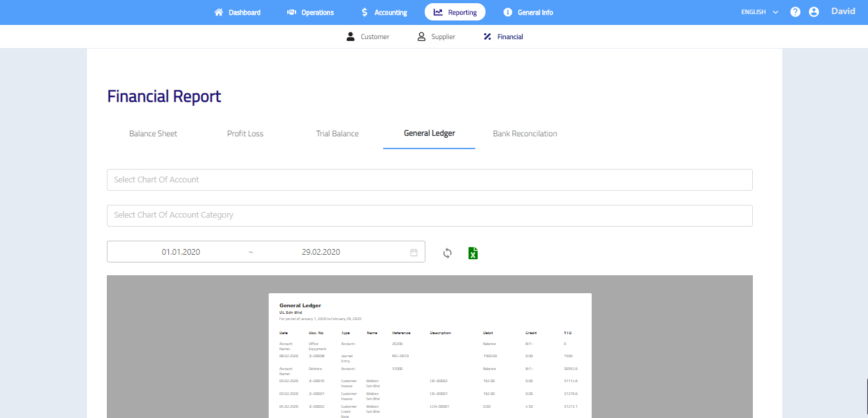
Task: Open Select Chart Of Account dropdown
Action: click(x=429, y=180)
